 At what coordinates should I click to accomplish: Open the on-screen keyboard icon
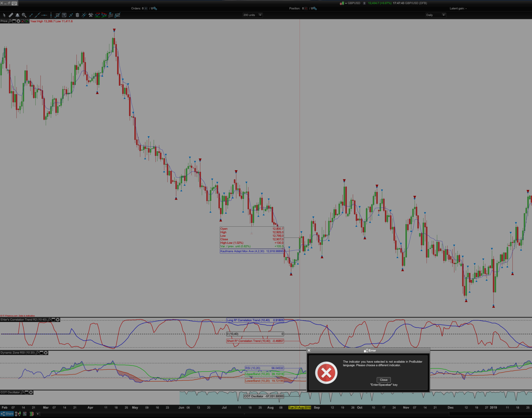15,3
